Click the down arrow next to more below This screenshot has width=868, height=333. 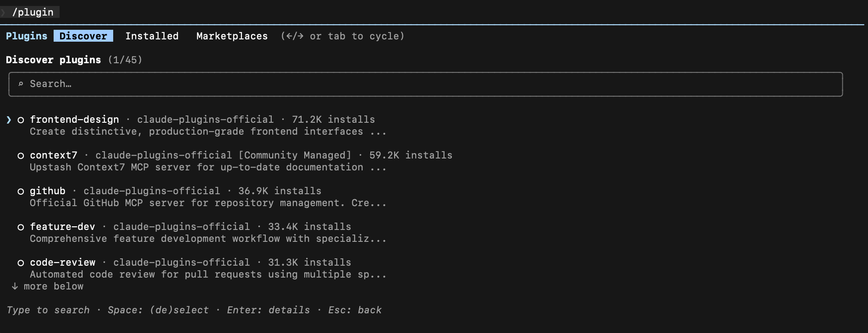point(15,286)
